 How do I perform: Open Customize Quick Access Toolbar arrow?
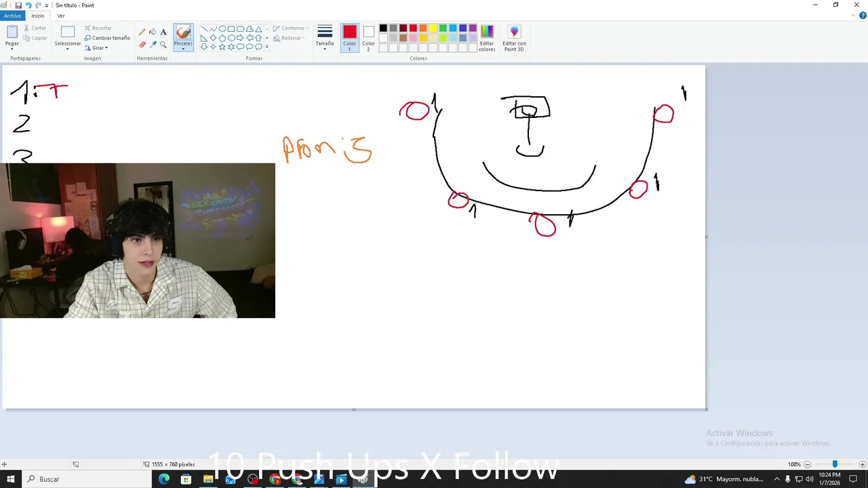(47, 5)
